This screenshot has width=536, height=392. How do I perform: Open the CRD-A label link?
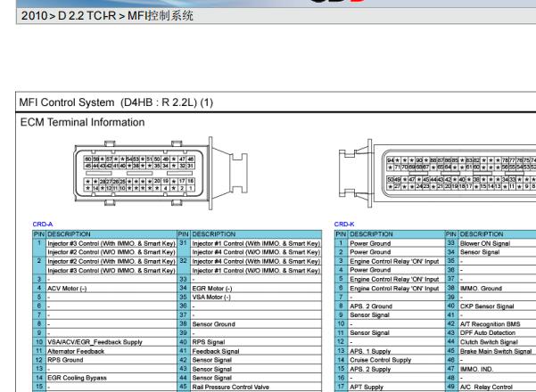43,225
